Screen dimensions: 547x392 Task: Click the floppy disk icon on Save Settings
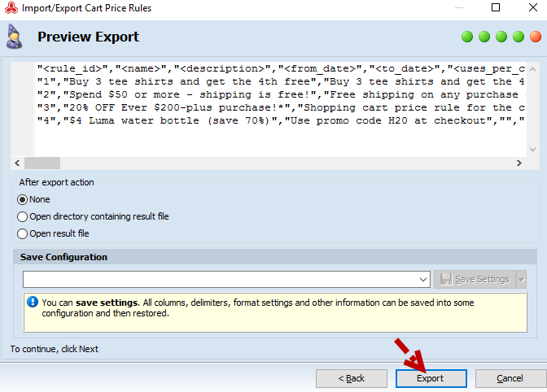446,280
